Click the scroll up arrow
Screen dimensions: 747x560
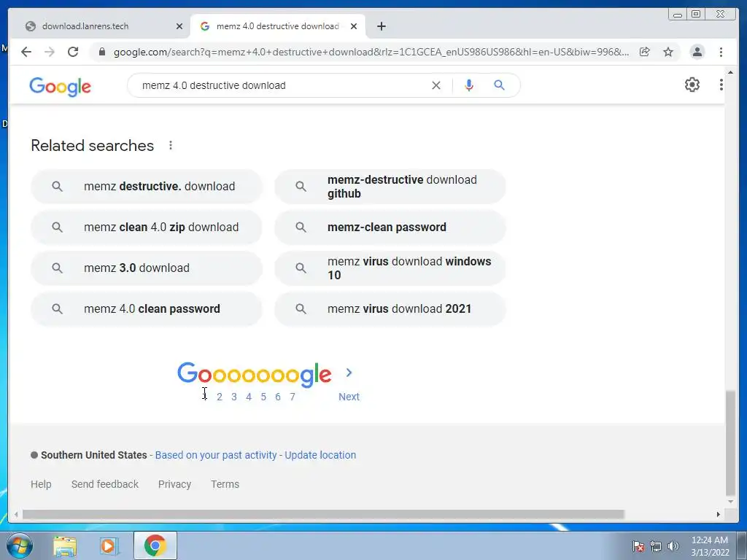click(x=730, y=72)
